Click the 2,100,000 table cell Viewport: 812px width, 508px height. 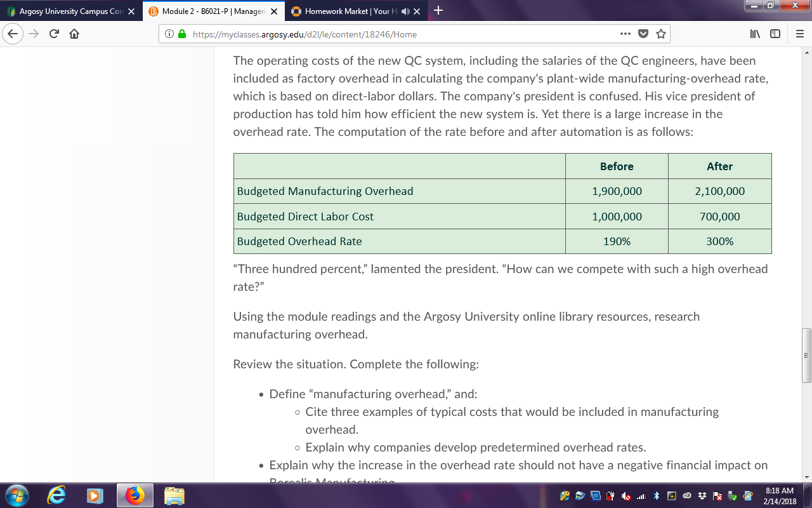coord(720,191)
